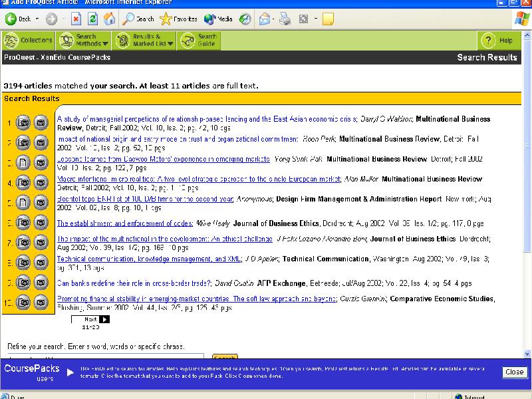The image size is (532, 399).
Task: Close the CoursePacks help banner
Action: click(x=514, y=372)
